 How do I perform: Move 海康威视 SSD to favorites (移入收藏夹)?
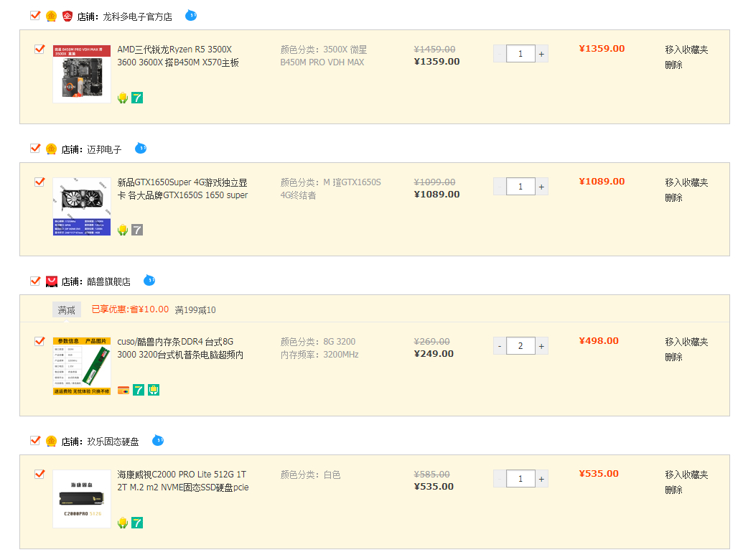(x=686, y=475)
